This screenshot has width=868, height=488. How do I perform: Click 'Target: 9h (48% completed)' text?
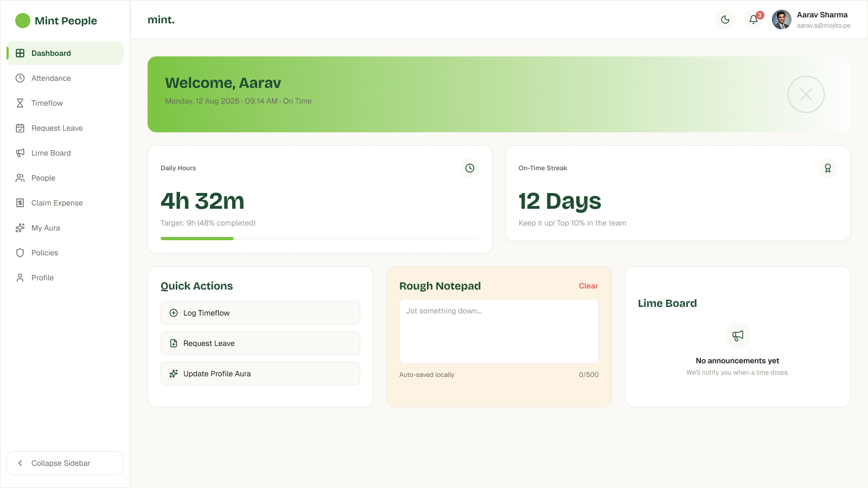208,223
